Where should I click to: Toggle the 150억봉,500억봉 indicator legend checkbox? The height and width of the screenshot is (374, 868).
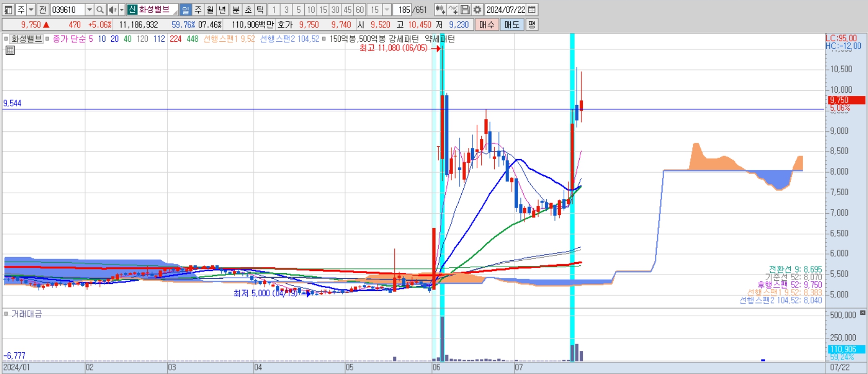click(x=324, y=39)
